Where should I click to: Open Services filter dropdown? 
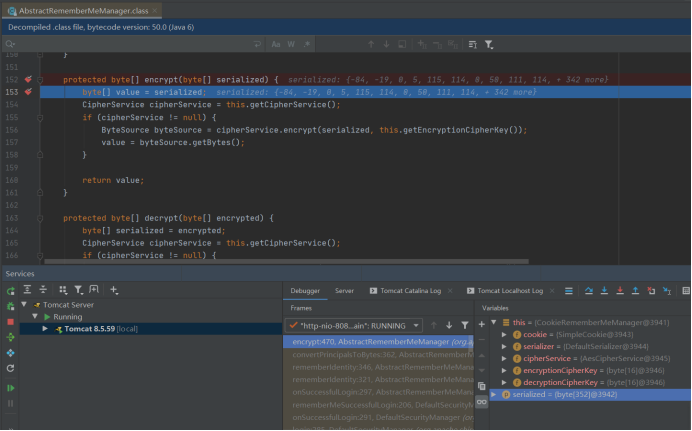(79, 290)
